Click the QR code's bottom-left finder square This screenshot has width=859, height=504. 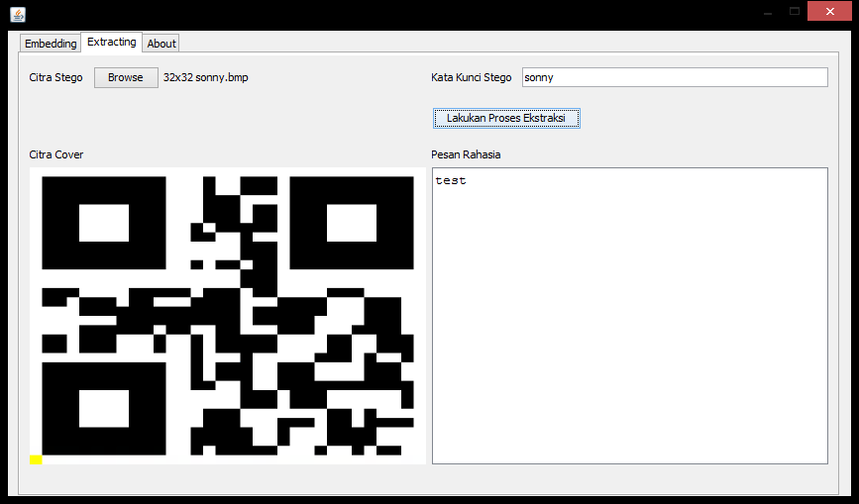[104, 408]
